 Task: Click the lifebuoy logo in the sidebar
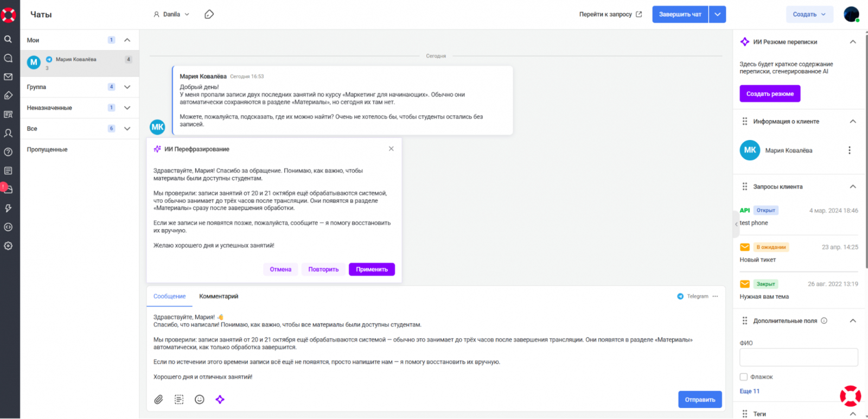[x=9, y=15]
